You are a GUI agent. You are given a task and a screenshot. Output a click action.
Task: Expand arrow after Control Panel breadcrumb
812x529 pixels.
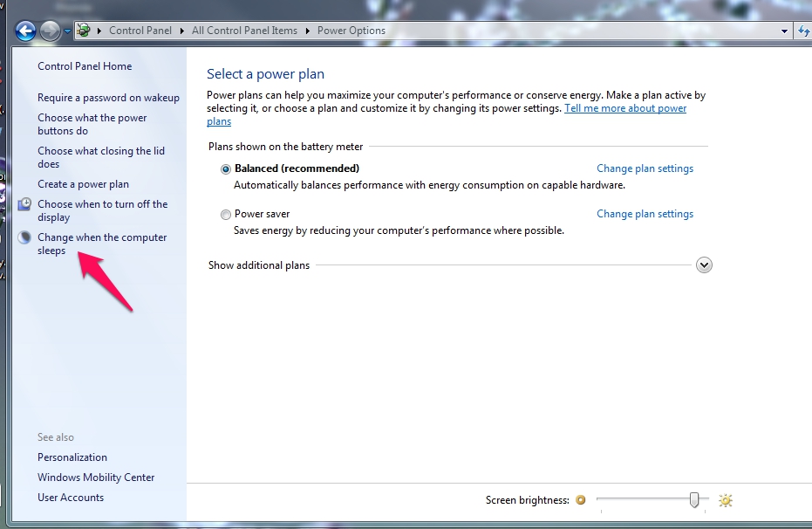point(181,31)
